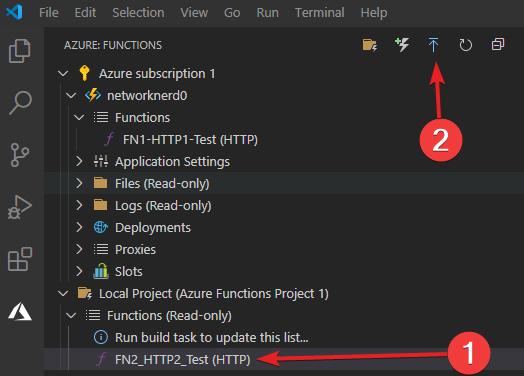Expand the Proxies chevron

click(79, 249)
